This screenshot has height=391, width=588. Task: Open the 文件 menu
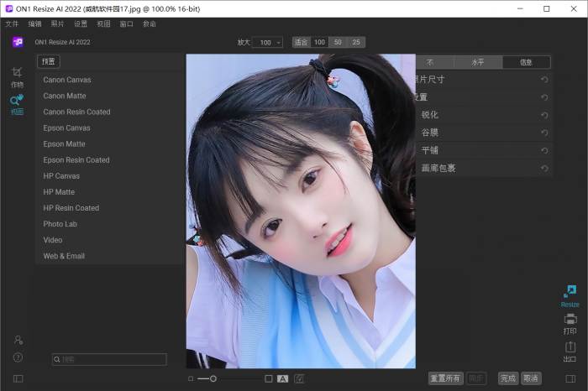(12, 24)
